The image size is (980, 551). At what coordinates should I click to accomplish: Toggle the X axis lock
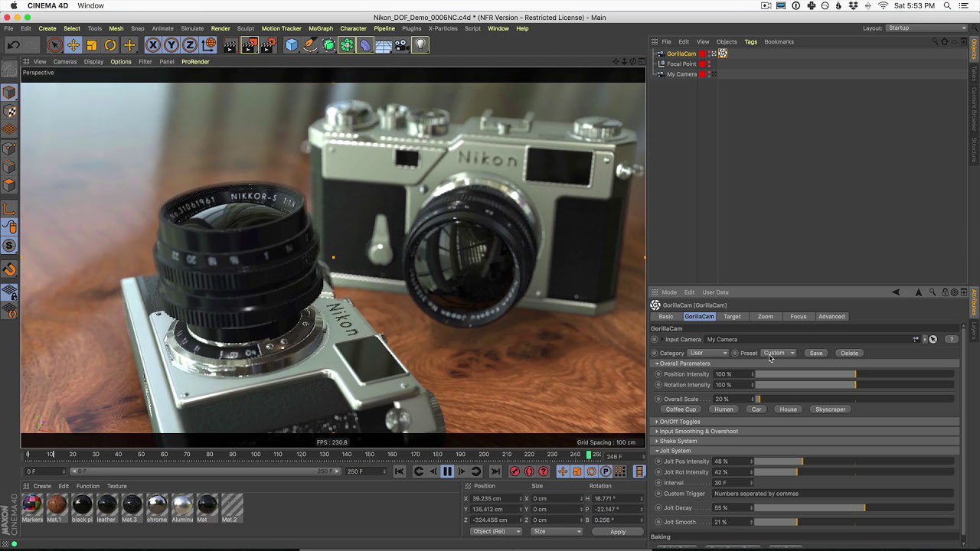pos(153,45)
